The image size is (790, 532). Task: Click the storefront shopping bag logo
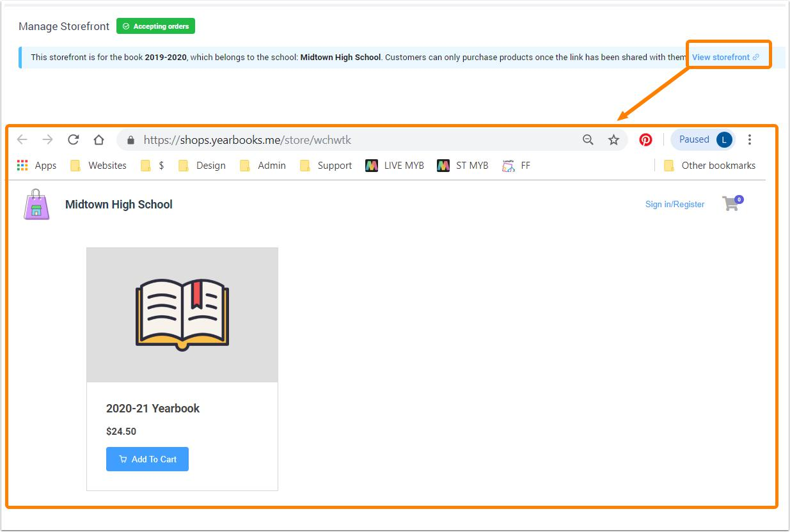coord(36,205)
